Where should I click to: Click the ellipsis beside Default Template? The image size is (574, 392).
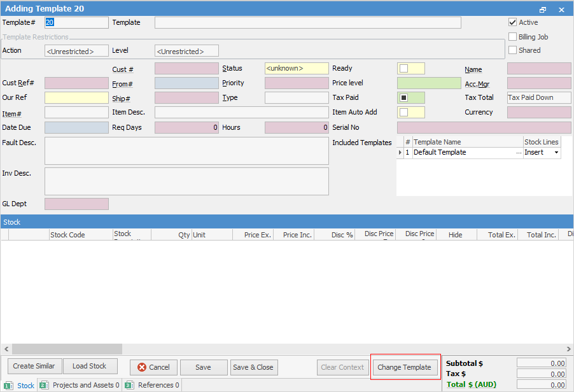click(x=518, y=153)
